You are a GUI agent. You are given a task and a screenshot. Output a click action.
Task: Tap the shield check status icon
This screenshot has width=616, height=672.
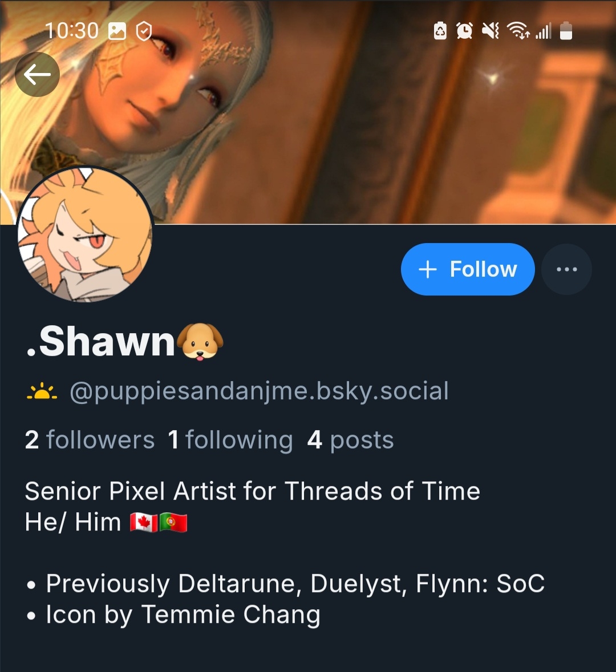144,31
